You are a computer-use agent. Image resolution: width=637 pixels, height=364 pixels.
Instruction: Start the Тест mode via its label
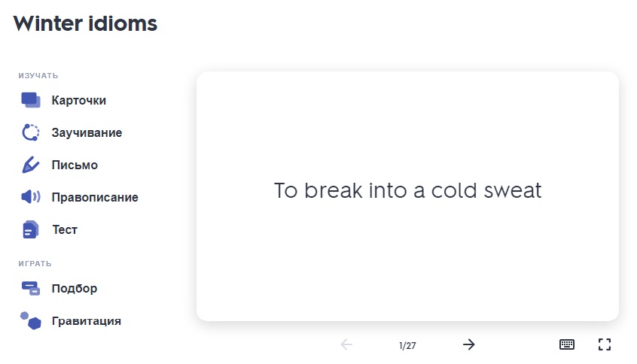(x=65, y=229)
